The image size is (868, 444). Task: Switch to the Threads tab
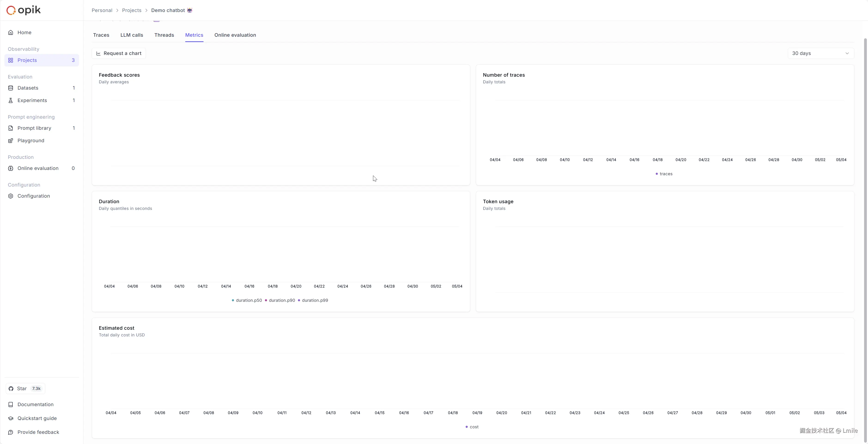pos(164,35)
